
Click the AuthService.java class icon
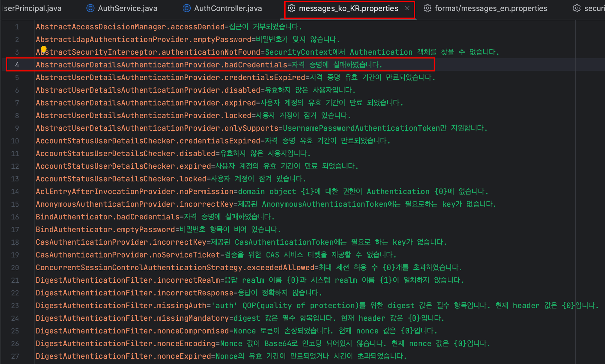(x=90, y=8)
